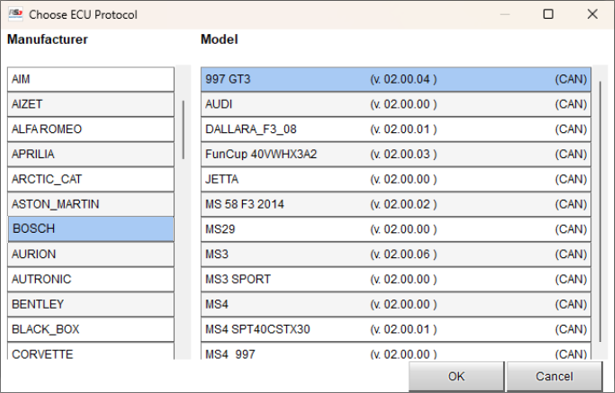Confirm selection with OK button

[456, 377]
